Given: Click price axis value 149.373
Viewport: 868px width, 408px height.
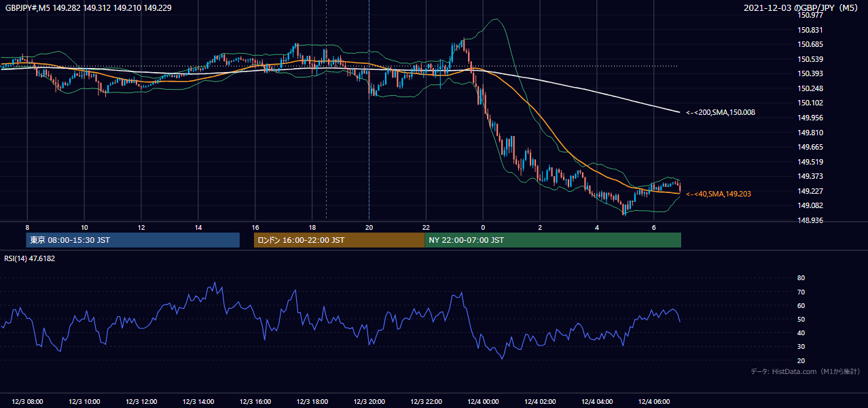Looking at the screenshot, I should pyautogui.click(x=811, y=176).
